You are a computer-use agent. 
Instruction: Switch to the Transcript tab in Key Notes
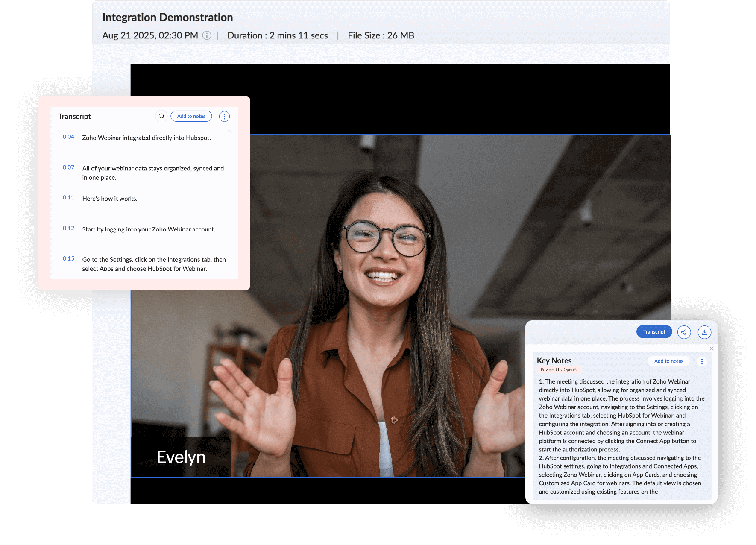coord(654,331)
